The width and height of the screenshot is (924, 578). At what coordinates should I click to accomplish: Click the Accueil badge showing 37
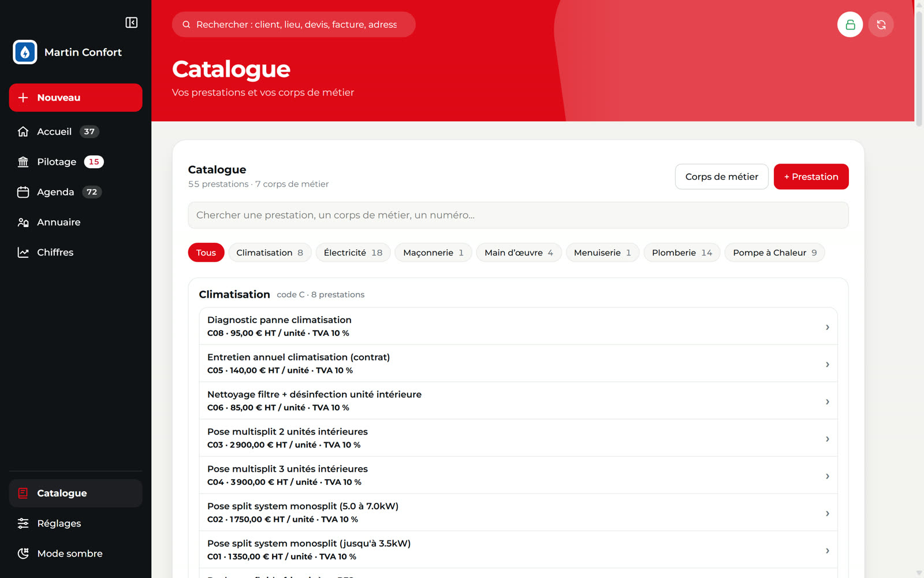point(89,132)
